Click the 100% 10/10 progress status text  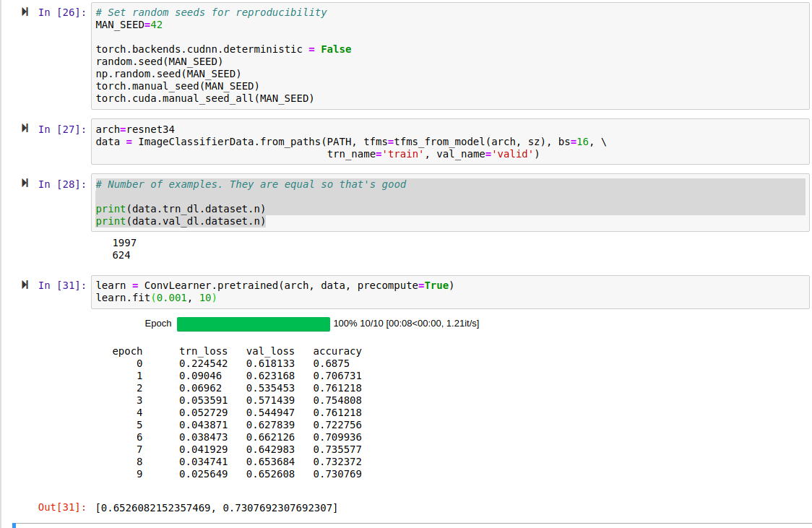pyautogui.click(x=406, y=324)
